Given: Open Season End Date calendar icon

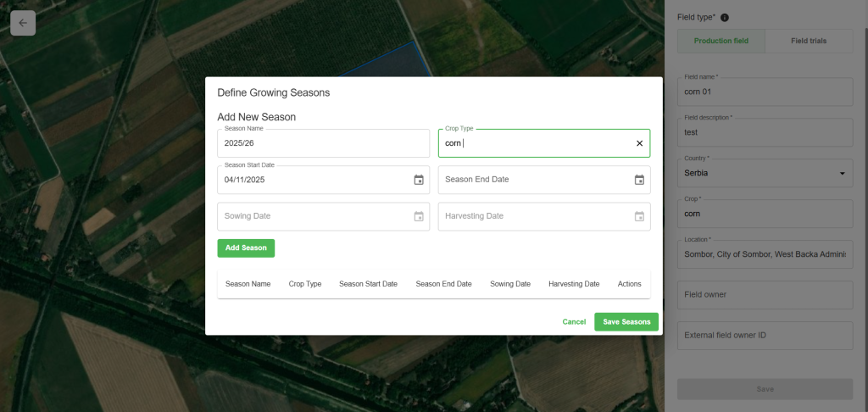Looking at the screenshot, I should click(x=639, y=180).
